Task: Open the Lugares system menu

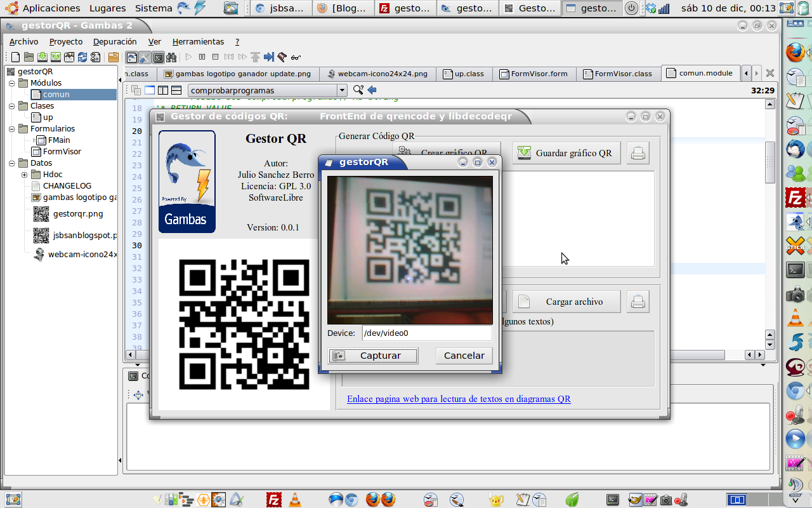Action: (108, 8)
